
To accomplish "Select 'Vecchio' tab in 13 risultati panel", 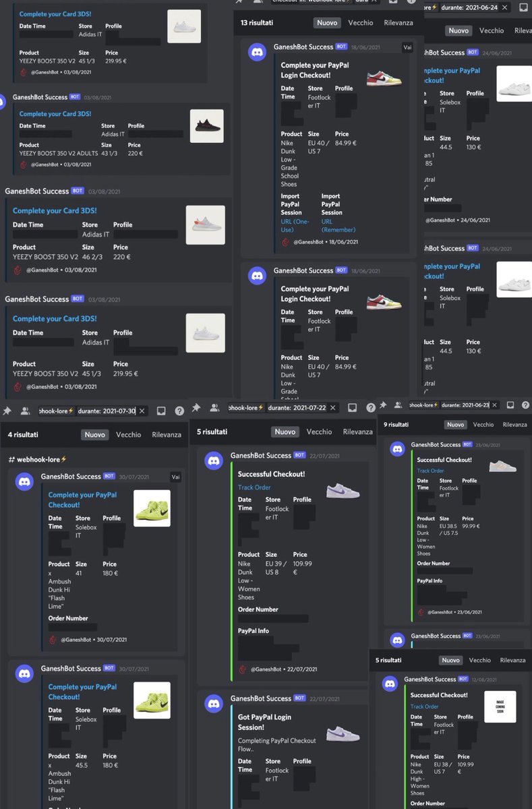I will pyautogui.click(x=361, y=22).
